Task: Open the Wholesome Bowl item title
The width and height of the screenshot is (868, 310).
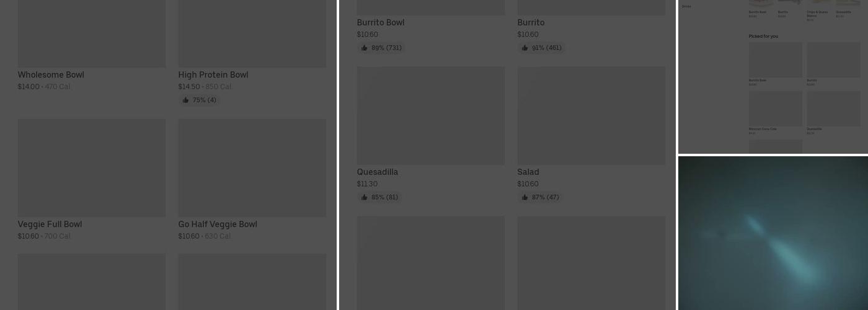Action: 51,75
